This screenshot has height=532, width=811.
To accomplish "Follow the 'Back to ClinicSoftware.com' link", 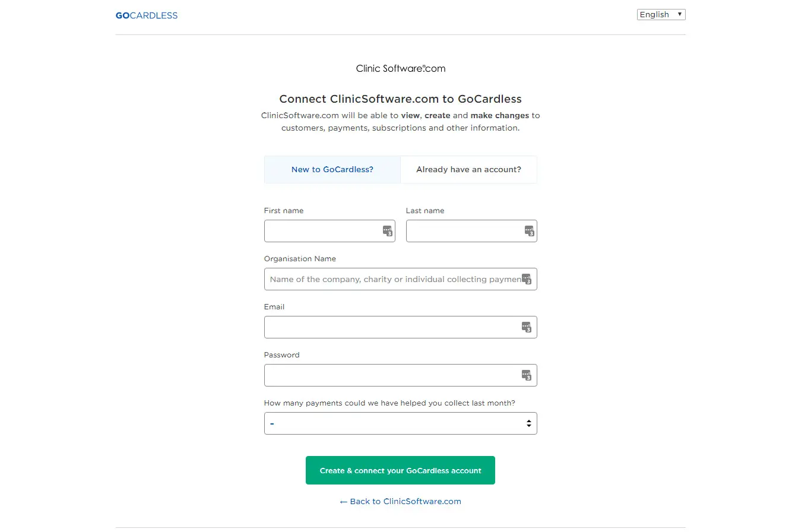I will [x=400, y=502].
